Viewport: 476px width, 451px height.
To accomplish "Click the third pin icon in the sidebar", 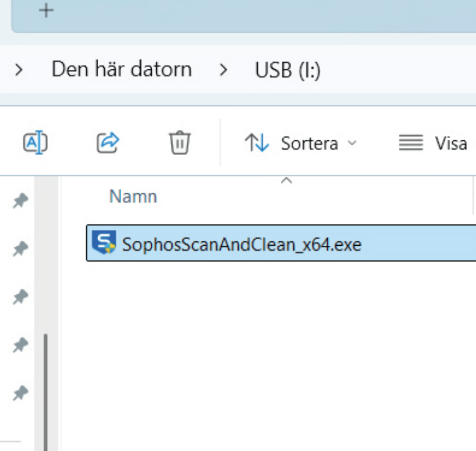I will pyautogui.click(x=21, y=297).
